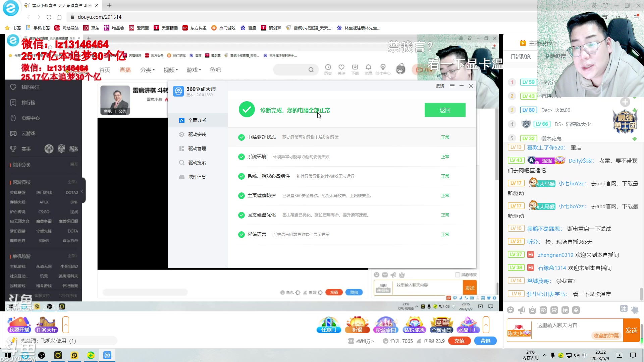
Task: Check the 屏蔽特效 checkbox in the stream
Action: (x=458, y=275)
